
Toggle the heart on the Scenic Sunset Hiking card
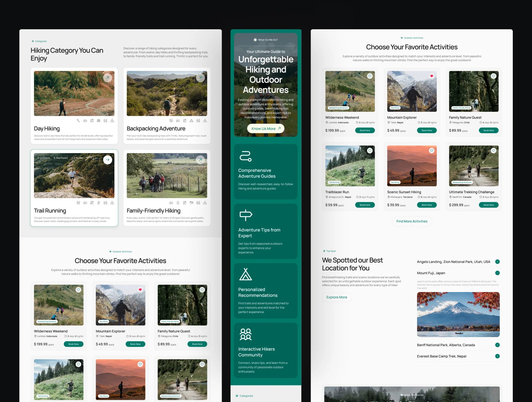coord(432,150)
